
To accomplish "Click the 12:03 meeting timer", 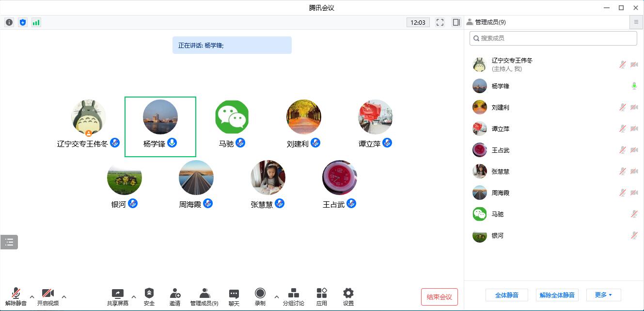I will point(418,22).
